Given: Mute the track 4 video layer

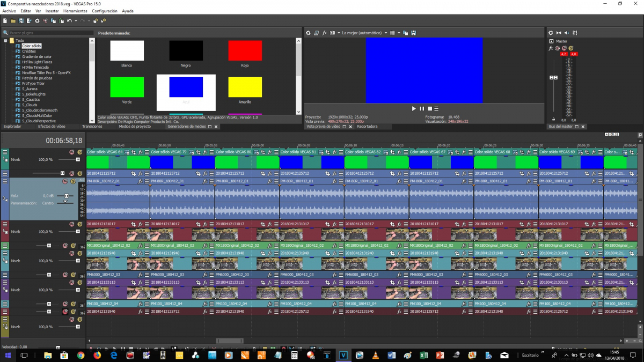Looking at the screenshot, I should pos(71,224).
